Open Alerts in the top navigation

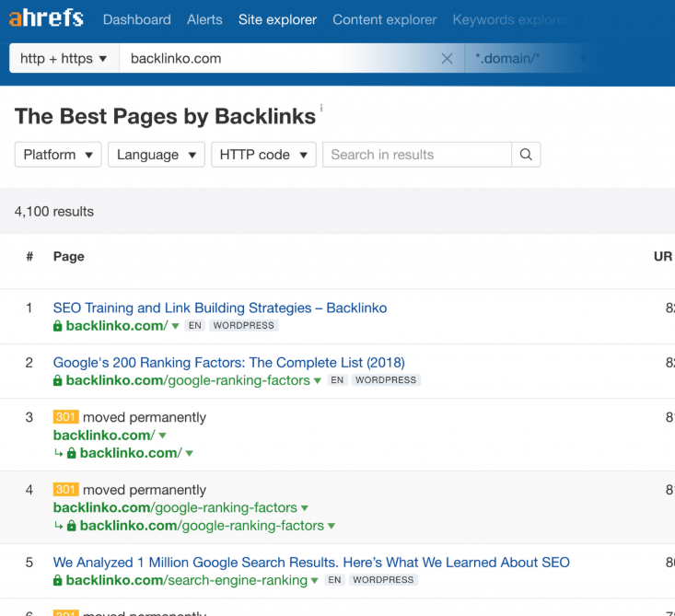tap(204, 19)
